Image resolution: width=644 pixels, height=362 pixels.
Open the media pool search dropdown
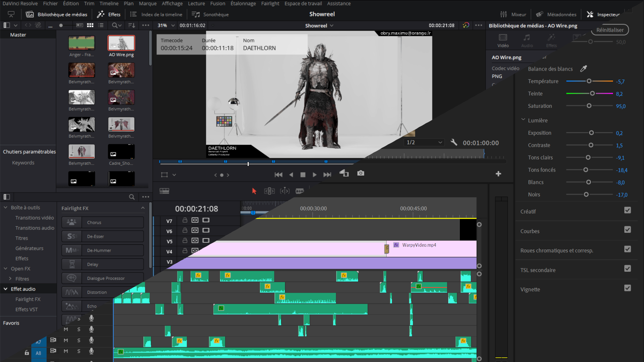pos(117,25)
